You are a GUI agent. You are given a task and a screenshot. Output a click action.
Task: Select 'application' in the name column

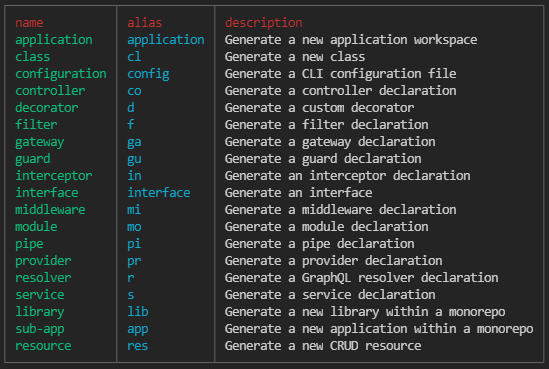pyautogui.click(x=54, y=40)
